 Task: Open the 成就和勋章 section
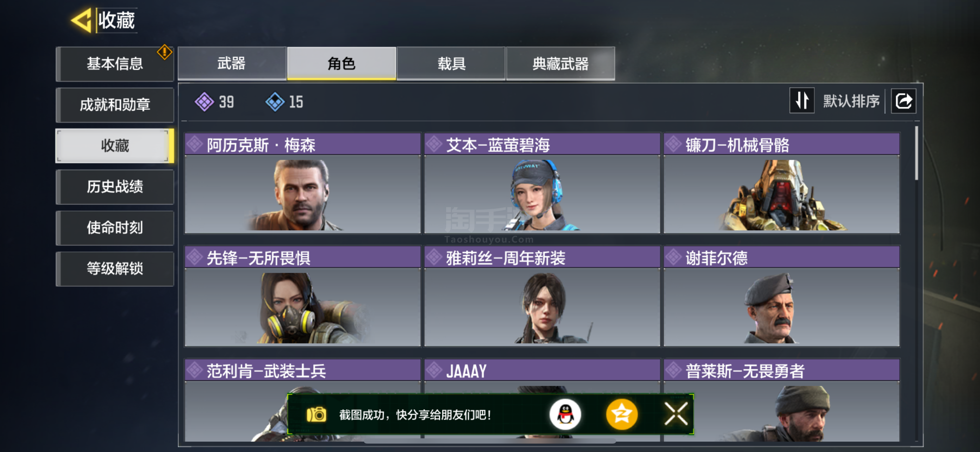click(115, 105)
